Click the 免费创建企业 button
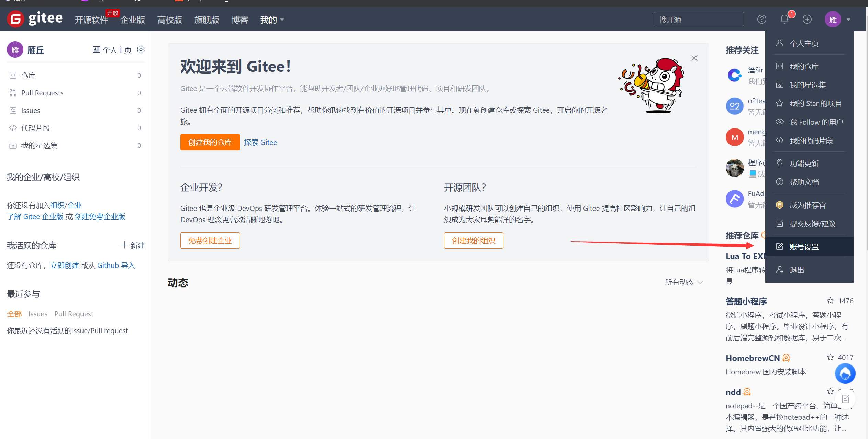The height and width of the screenshot is (439, 868). click(210, 240)
